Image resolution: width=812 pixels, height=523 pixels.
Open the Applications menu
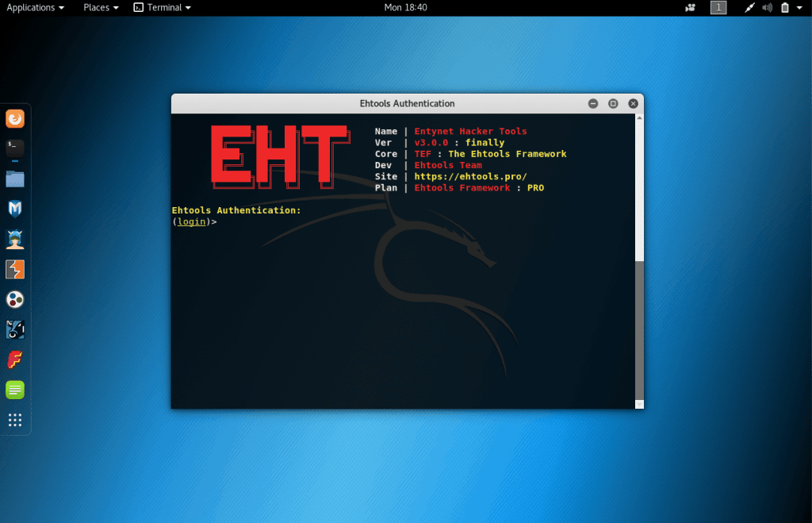[x=35, y=7]
